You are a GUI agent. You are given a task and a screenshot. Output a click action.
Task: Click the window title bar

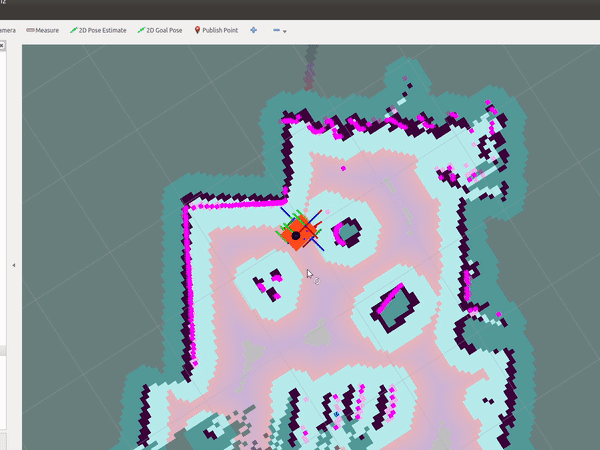pos(300,9)
